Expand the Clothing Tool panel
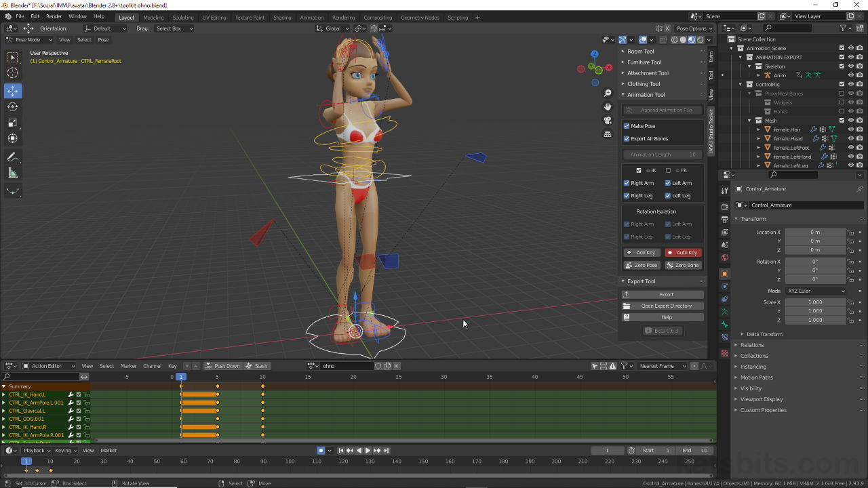868x488 pixels. [643, 84]
